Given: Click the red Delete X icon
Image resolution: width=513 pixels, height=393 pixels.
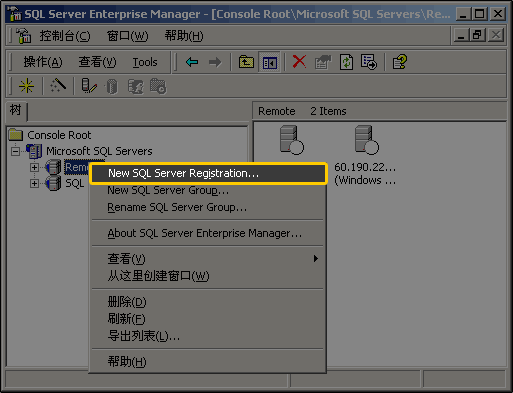Looking at the screenshot, I should [x=299, y=62].
